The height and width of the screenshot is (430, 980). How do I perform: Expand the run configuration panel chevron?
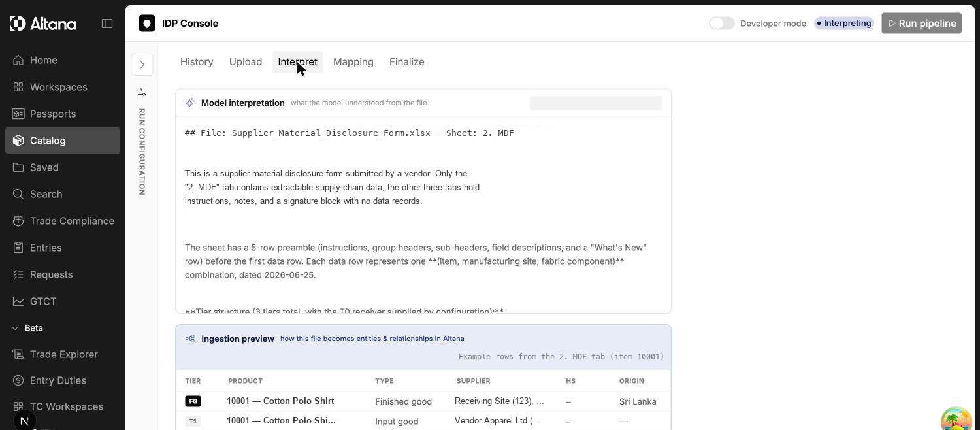point(142,65)
